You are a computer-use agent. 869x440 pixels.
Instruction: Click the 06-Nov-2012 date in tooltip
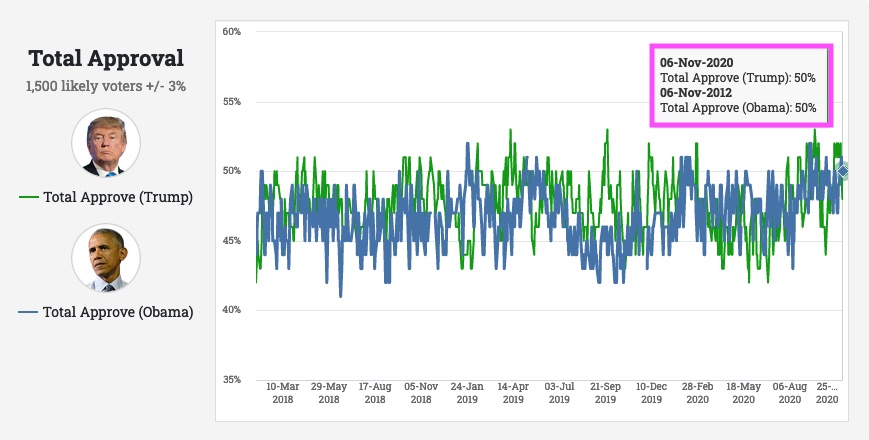696,93
